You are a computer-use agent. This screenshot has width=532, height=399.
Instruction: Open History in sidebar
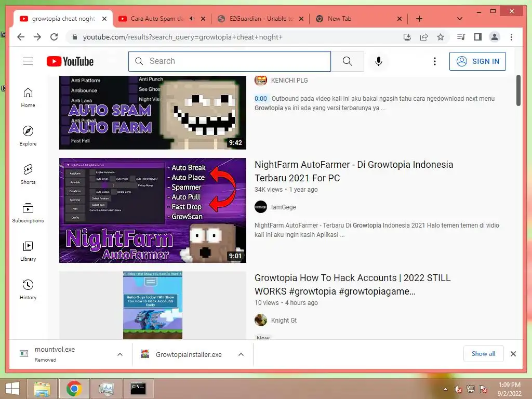[x=28, y=289]
